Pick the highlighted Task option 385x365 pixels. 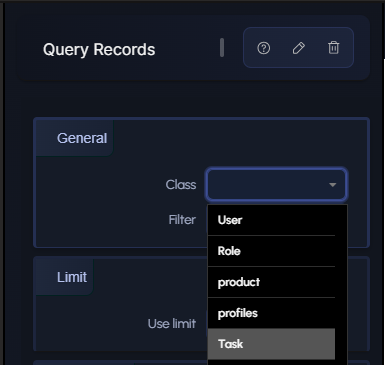pos(271,344)
